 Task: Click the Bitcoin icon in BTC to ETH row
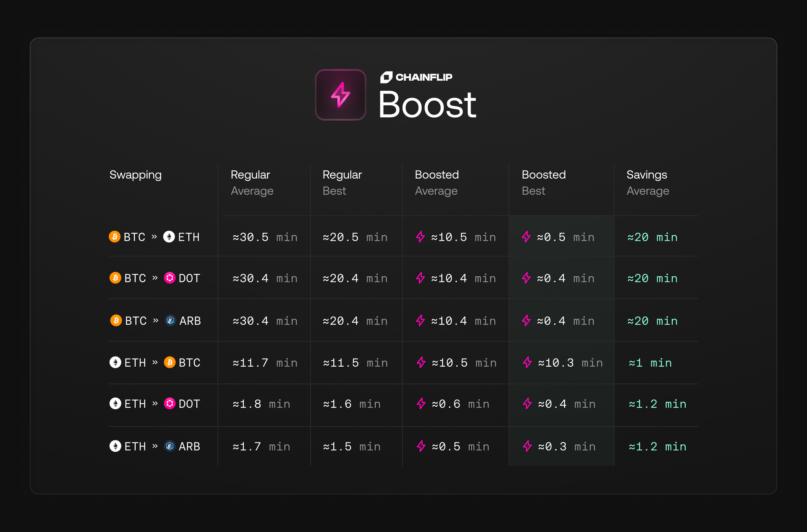tap(115, 237)
